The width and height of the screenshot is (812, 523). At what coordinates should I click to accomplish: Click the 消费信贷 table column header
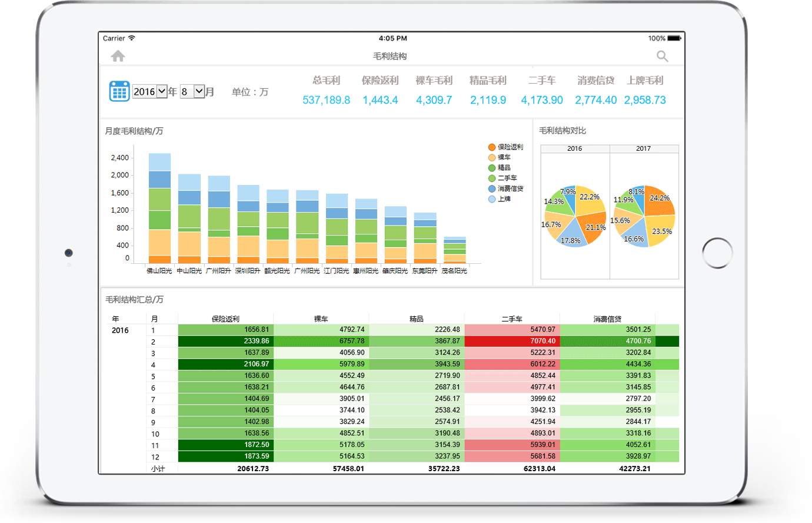[607, 319]
